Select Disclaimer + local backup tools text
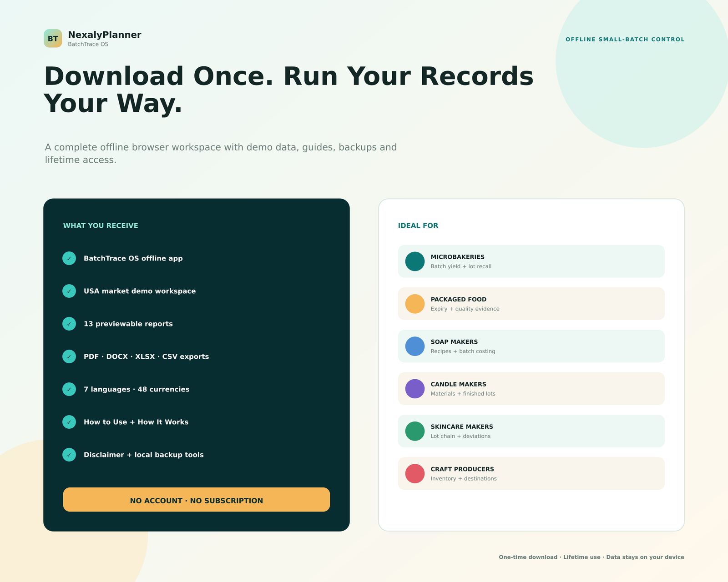Screen dimensions: 728x582 click(144, 455)
